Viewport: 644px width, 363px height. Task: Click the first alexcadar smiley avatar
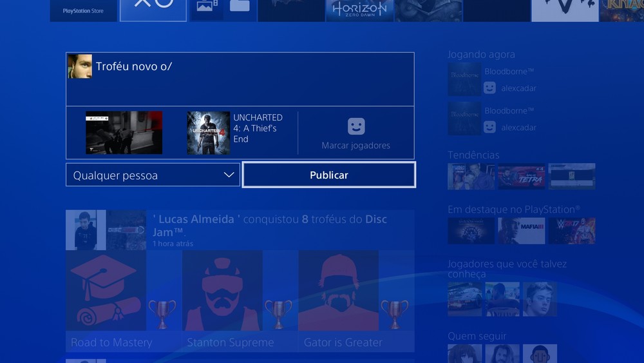[x=489, y=88]
